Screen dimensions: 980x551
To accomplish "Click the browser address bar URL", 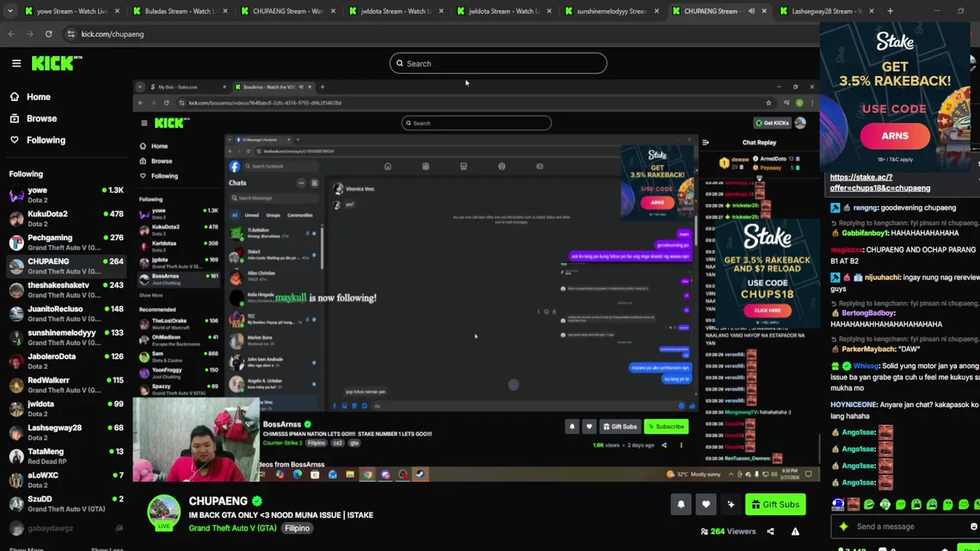I will coord(113,34).
